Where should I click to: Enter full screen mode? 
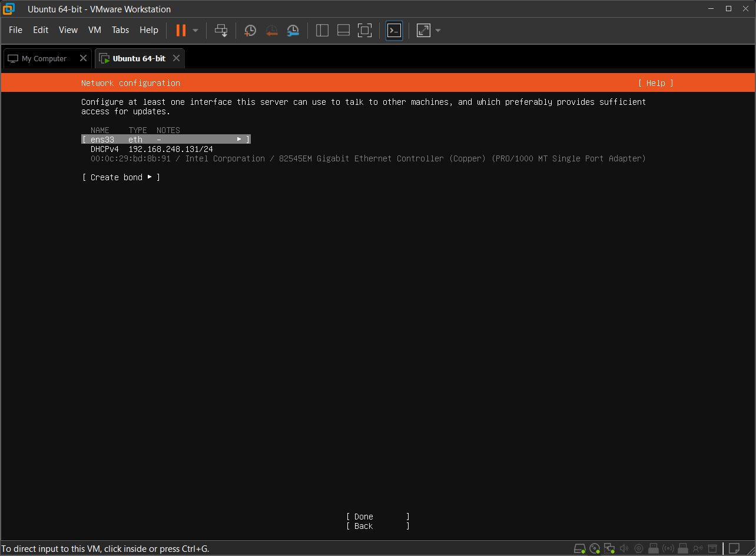point(364,30)
